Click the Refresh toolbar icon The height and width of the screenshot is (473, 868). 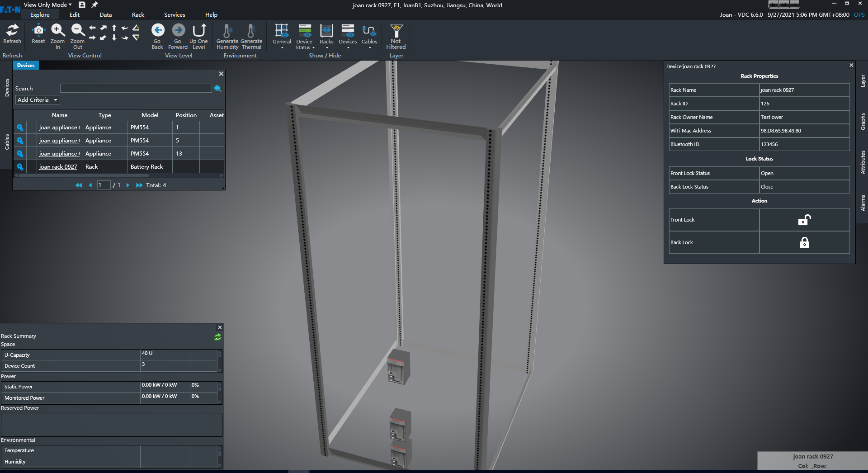[12, 31]
